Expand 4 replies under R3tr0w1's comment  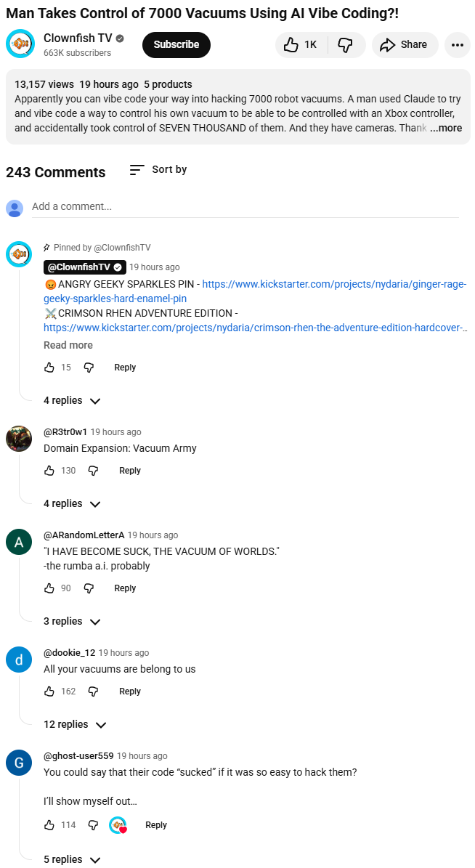click(x=72, y=504)
